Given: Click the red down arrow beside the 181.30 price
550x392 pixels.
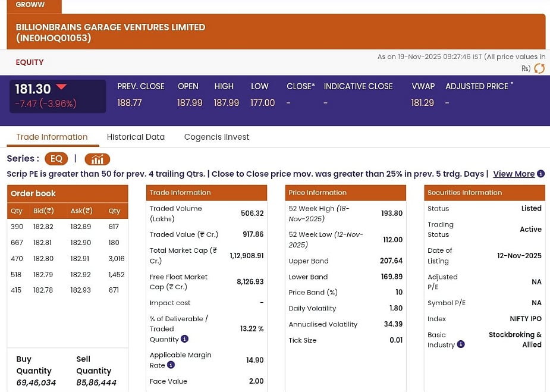Looking at the screenshot, I should (x=61, y=87).
